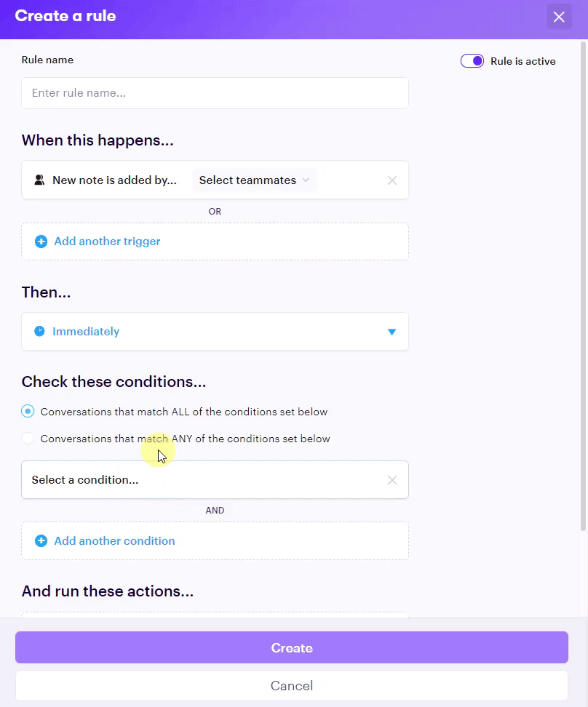Remove the New note trigger row

[x=392, y=180]
